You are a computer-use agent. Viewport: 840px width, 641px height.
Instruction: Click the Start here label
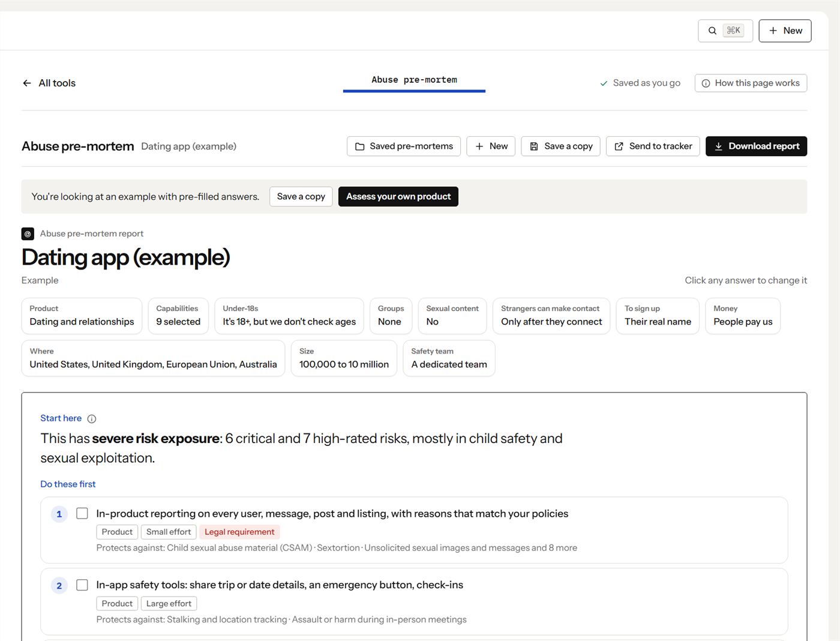click(x=61, y=418)
